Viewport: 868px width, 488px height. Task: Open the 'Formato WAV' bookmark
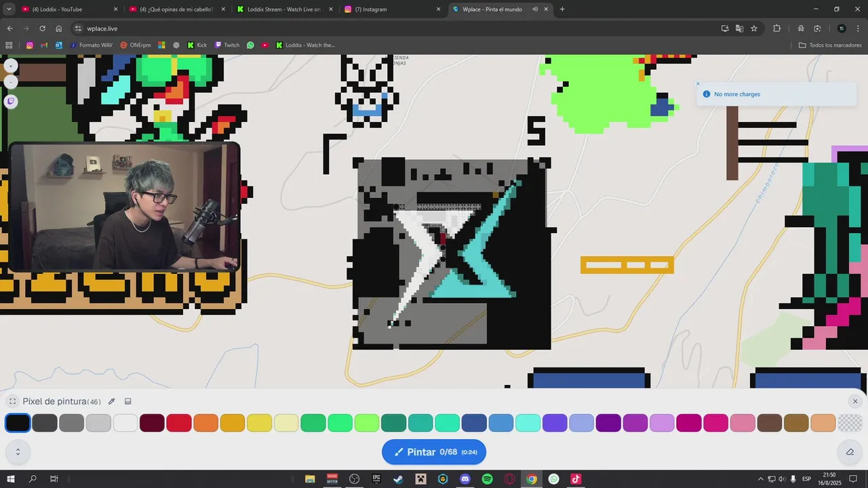92,45
